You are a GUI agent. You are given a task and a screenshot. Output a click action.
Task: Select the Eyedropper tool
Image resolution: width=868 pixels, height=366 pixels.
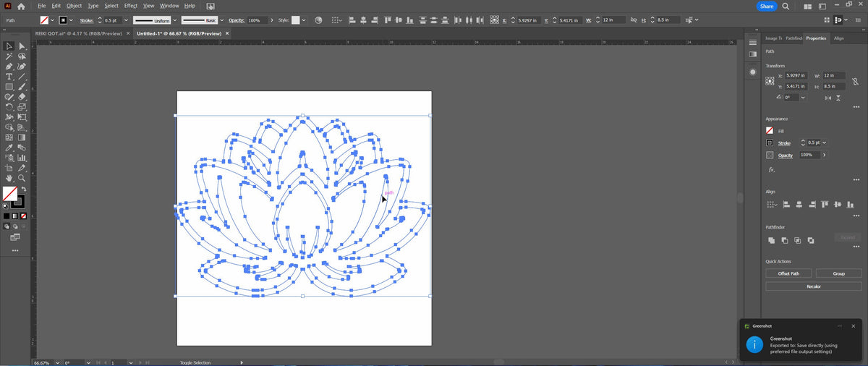point(9,148)
